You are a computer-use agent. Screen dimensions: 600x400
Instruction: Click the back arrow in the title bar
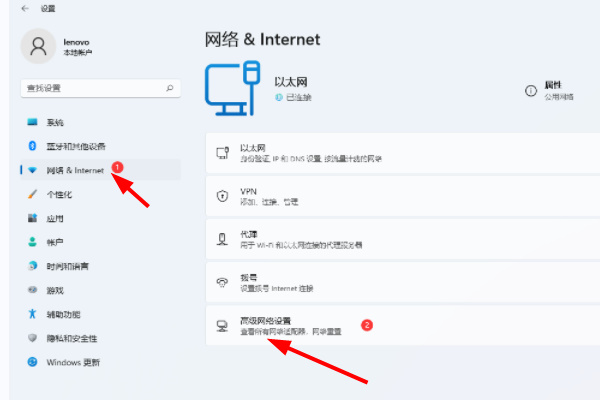[x=24, y=8]
